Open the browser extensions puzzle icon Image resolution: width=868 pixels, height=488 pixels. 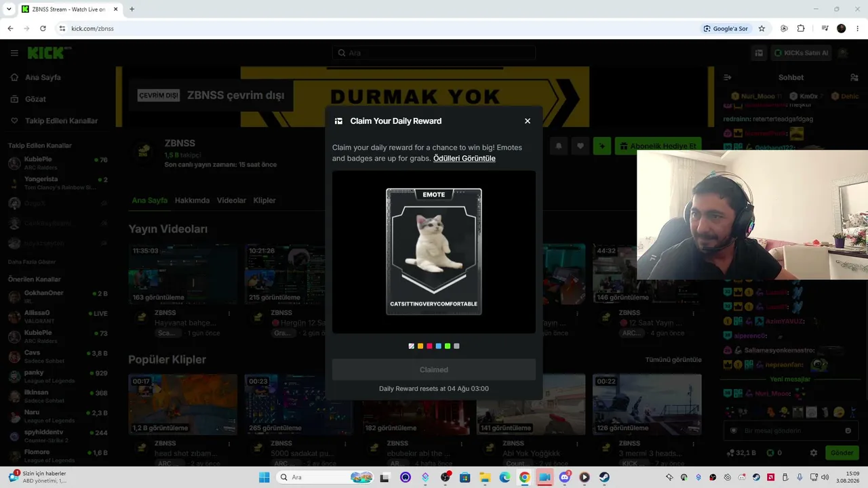tap(801, 28)
